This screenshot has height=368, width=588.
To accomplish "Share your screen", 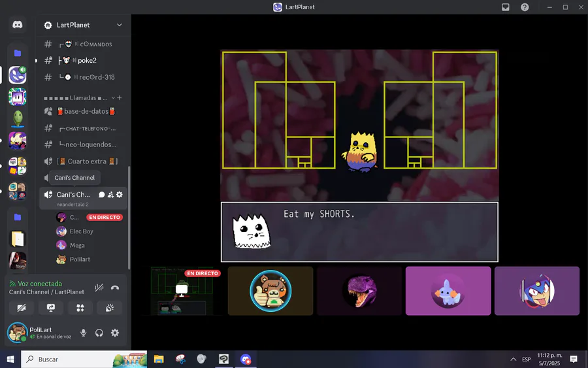I will [50, 308].
